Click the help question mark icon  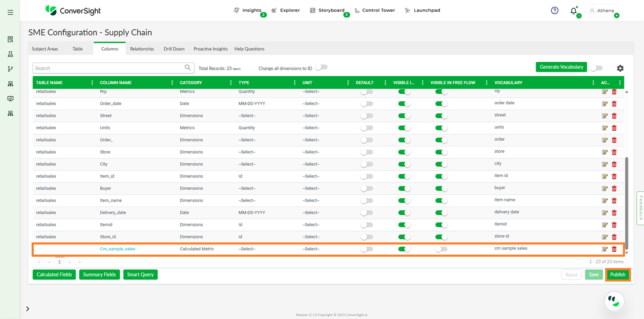555,11
